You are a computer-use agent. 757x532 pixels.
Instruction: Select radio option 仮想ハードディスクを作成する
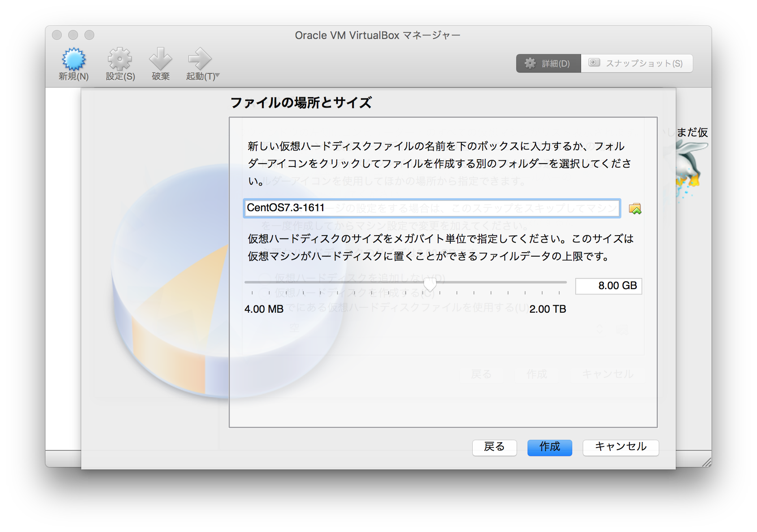pyautogui.click(x=264, y=293)
